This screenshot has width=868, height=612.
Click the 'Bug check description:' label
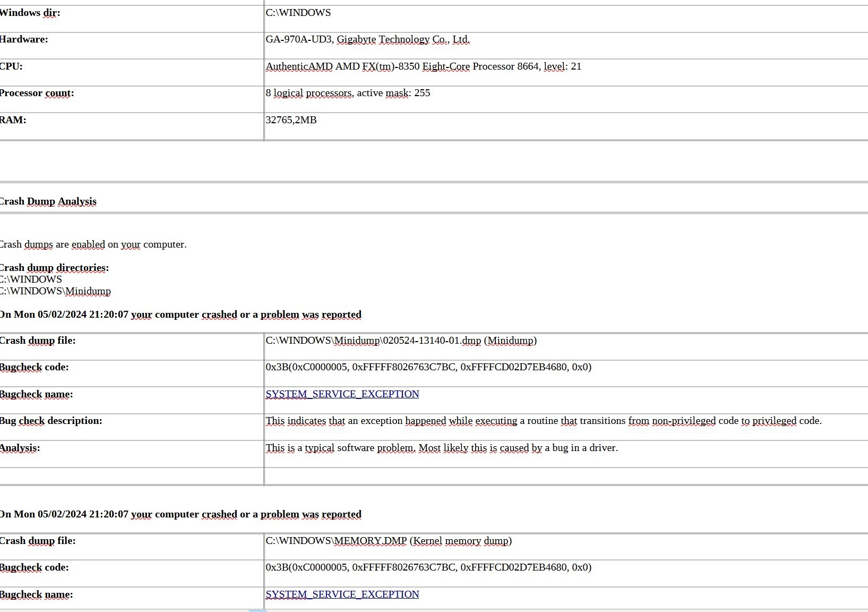click(x=51, y=421)
